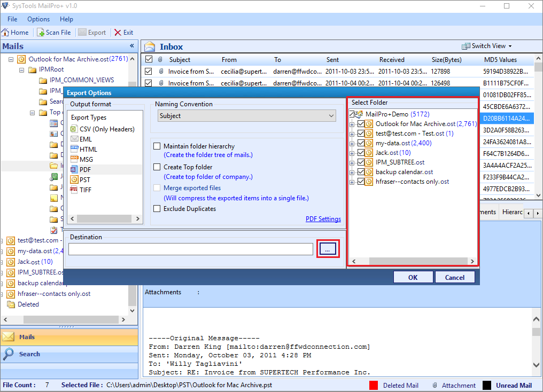Image resolution: width=543 pixels, height=392 pixels.
Task: Click the IPM_COMMON_VIEWS folder icon
Action: click(x=43, y=81)
